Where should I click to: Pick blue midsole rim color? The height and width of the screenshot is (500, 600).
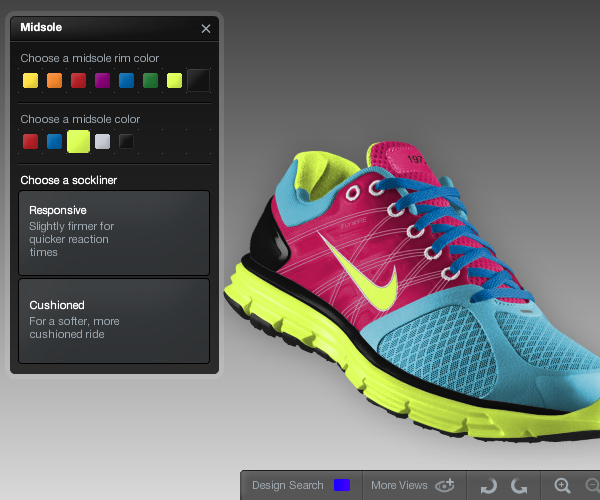pyautogui.click(x=126, y=81)
